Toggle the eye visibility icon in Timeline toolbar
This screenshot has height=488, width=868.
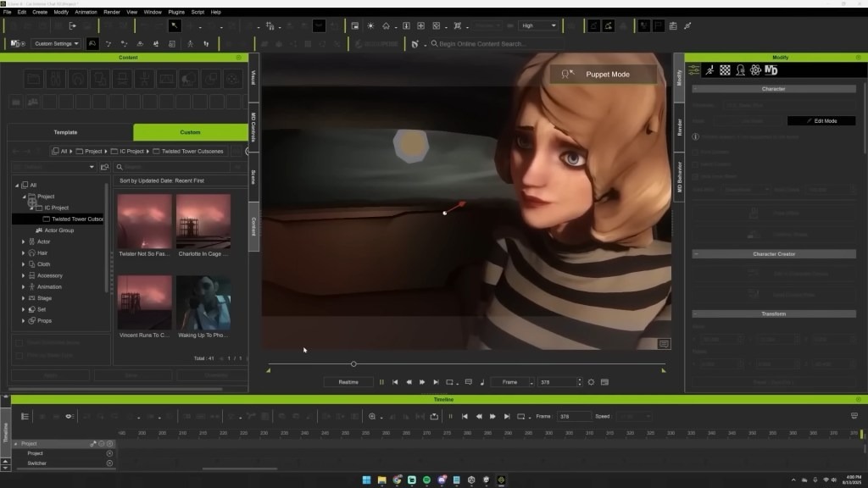coord(70,416)
